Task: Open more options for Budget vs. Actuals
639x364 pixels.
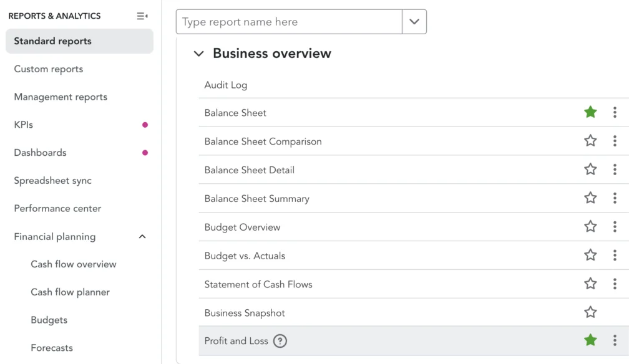Action: [x=615, y=256]
